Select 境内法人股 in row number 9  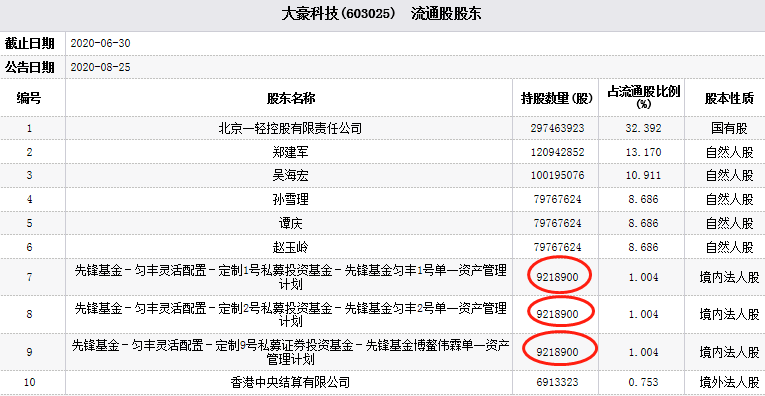[x=729, y=352]
